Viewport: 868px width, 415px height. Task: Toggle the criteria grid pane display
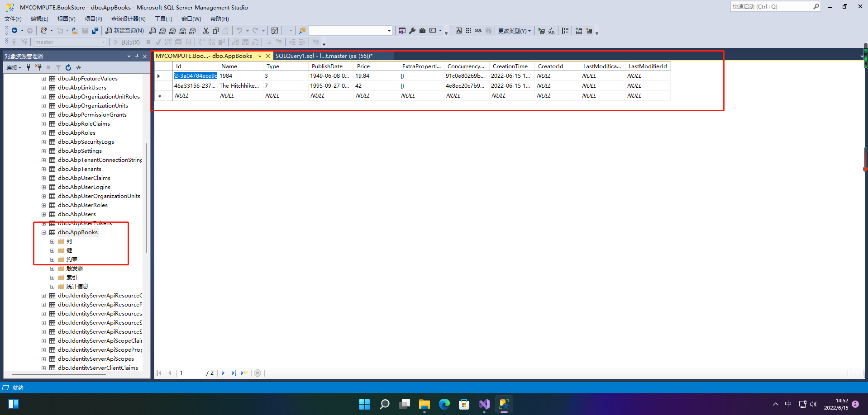coord(468,31)
